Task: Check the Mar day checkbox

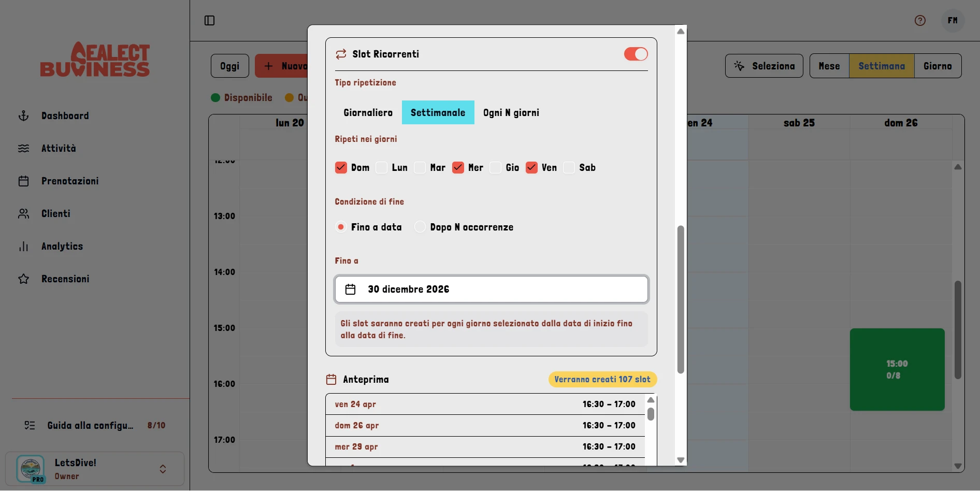Action: [420, 167]
